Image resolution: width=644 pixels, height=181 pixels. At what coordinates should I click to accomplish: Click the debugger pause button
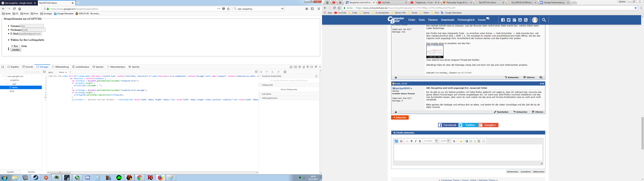pos(261,72)
